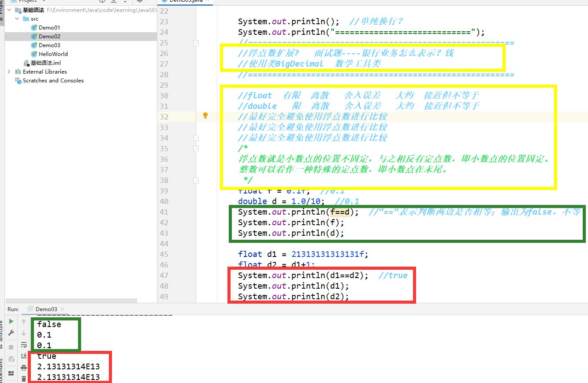Click line number 47 in the gutter
Image resolution: width=588 pixels, height=383 pixels.
(x=164, y=275)
